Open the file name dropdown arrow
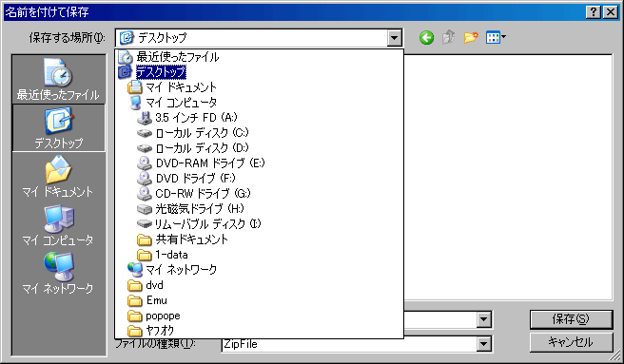The height and width of the screenshot is (364, 624). click(484, 319)
